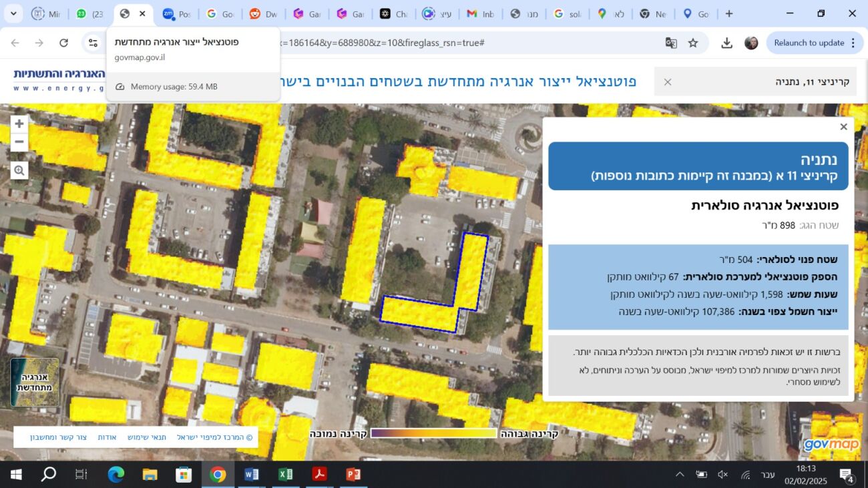Open Excel from the taskbar
The image size is (868, 488).
point(285,475)
